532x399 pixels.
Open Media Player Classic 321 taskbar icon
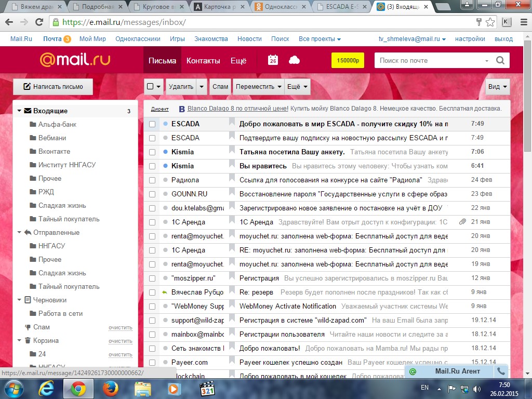[x=208, y=389]
